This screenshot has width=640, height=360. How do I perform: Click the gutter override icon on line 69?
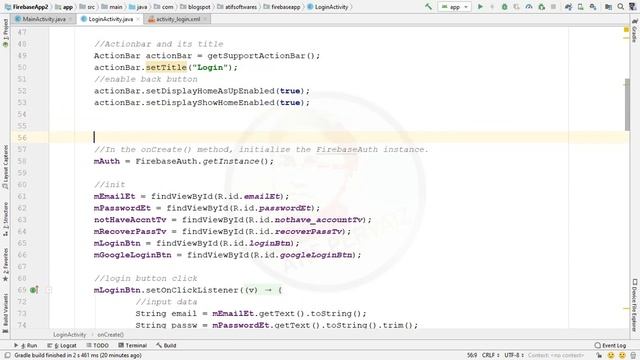(34, 290)
